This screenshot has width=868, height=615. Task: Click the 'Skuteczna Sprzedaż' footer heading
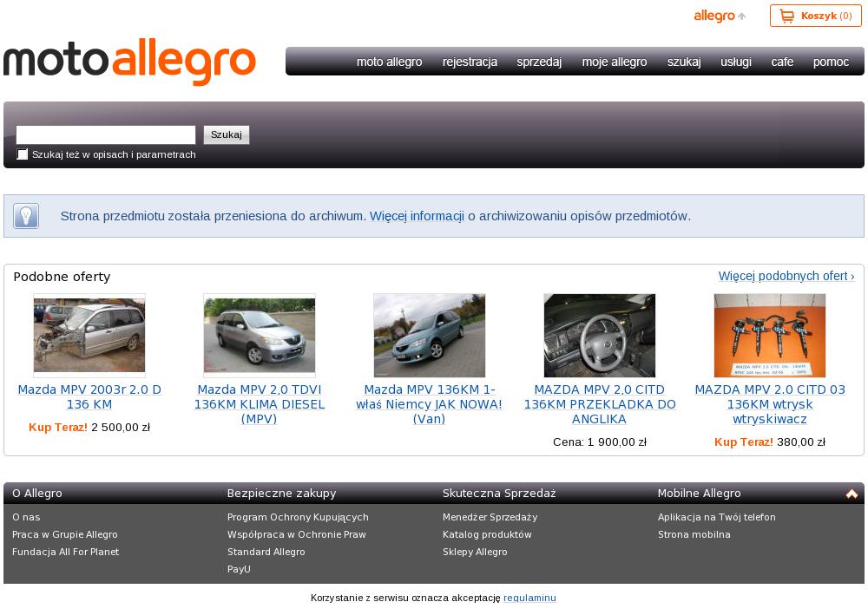[499, 494]
